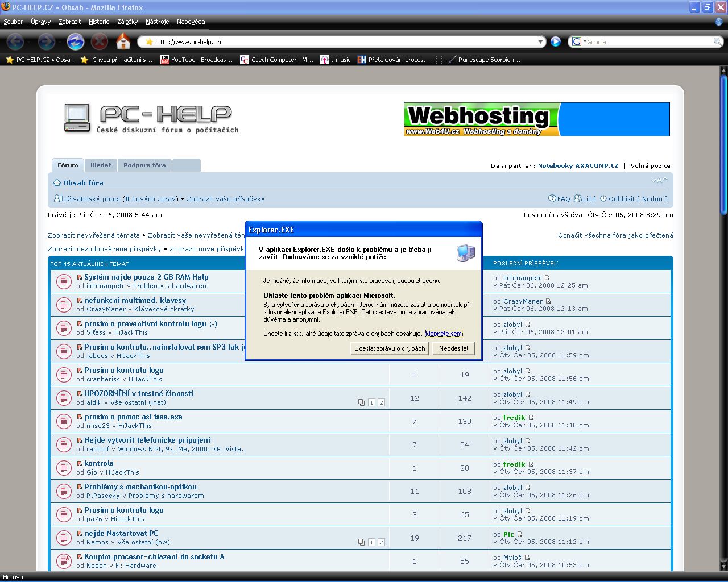Screen dimensions: 728x582
Task: Click the PC-HELP forum logo
Action: [x=151, y=119]
